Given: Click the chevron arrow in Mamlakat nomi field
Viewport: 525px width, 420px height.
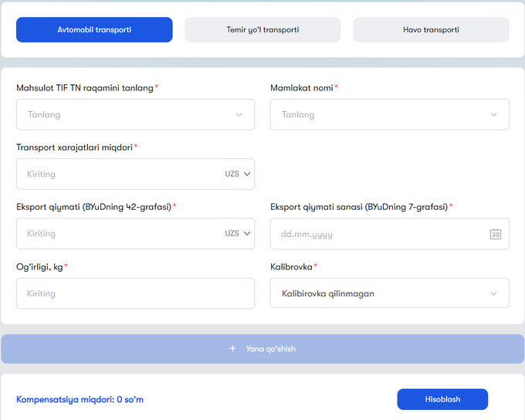Looking at the screenshot, I should [x=493, y=115].
